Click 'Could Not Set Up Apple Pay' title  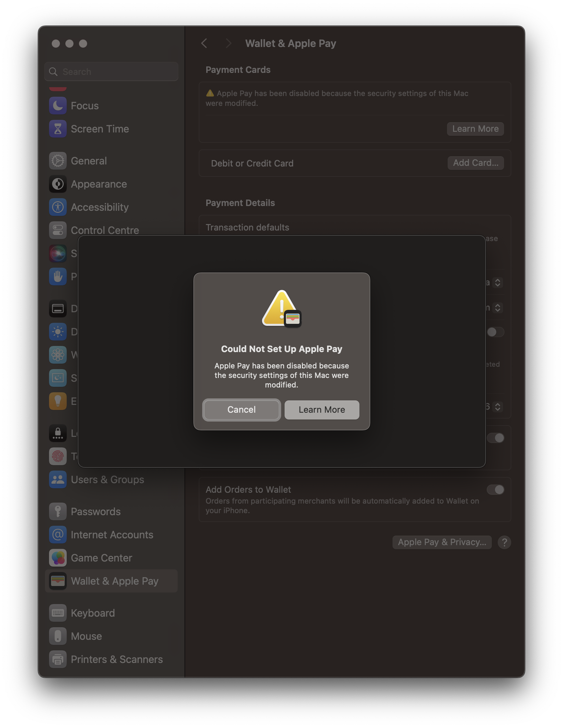coord(282,349)
